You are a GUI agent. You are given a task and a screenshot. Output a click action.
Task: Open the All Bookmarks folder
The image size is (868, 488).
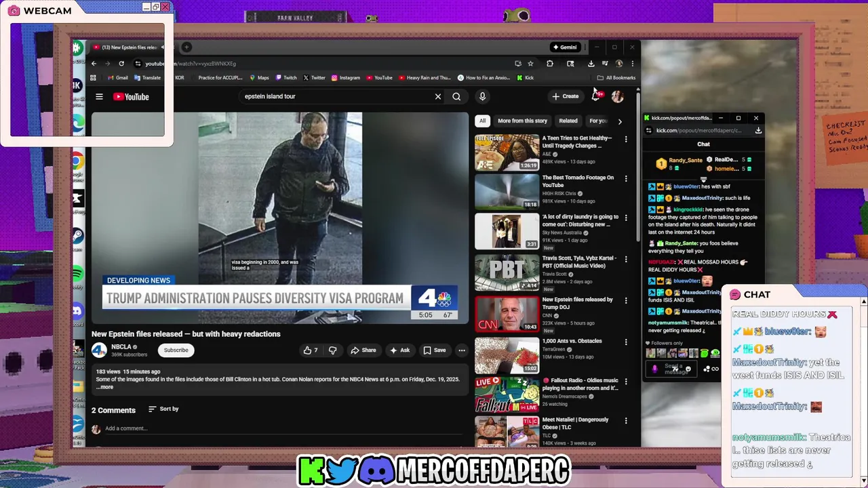point(616,78)
